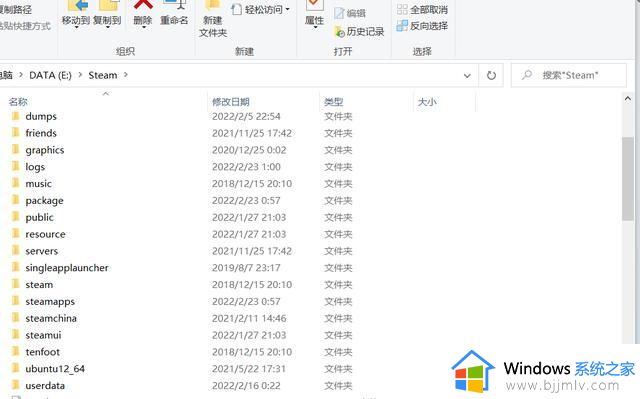This screenshot has width=640, height=399.
Task: Select the friends folder icon
Action: 16,133
